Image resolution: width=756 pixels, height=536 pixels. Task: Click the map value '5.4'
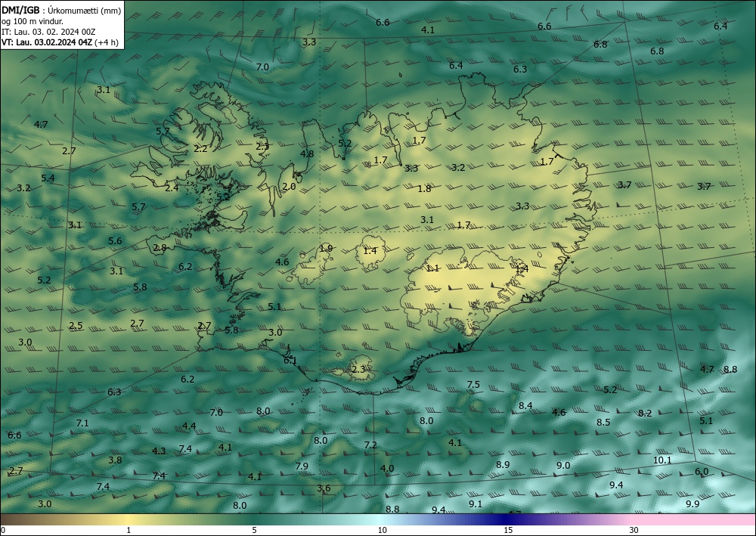tap(48, 178)
